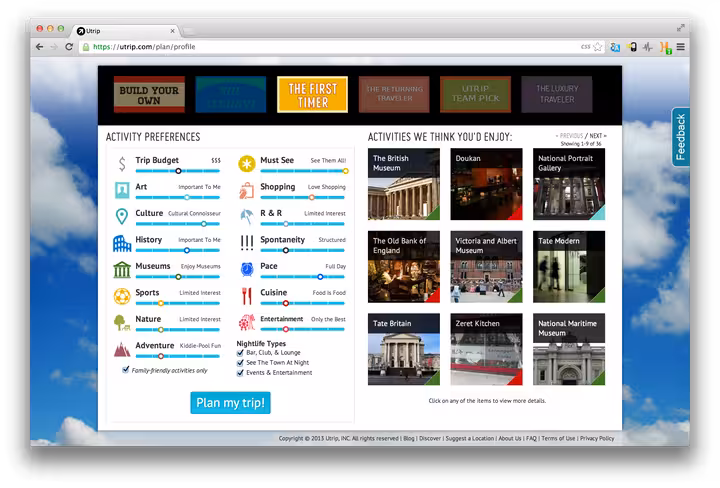Toggle Family-friendly activities only checkbox
Image resolution: width=720 pixels, height=488 pixels.
(125, 370)
